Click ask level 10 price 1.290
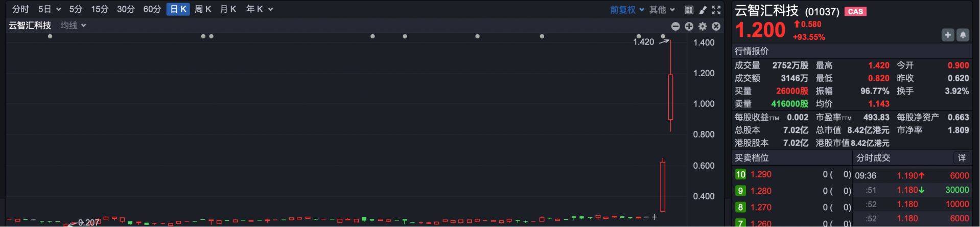The height and width of the screenshot is (227, 980). coord(761,174)
